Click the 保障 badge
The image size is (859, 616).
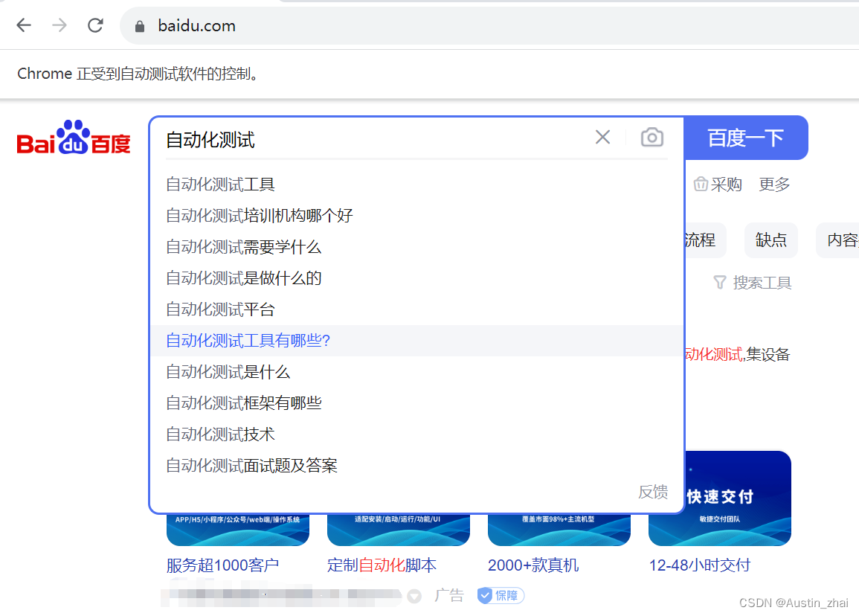click(x=501, y=595)
